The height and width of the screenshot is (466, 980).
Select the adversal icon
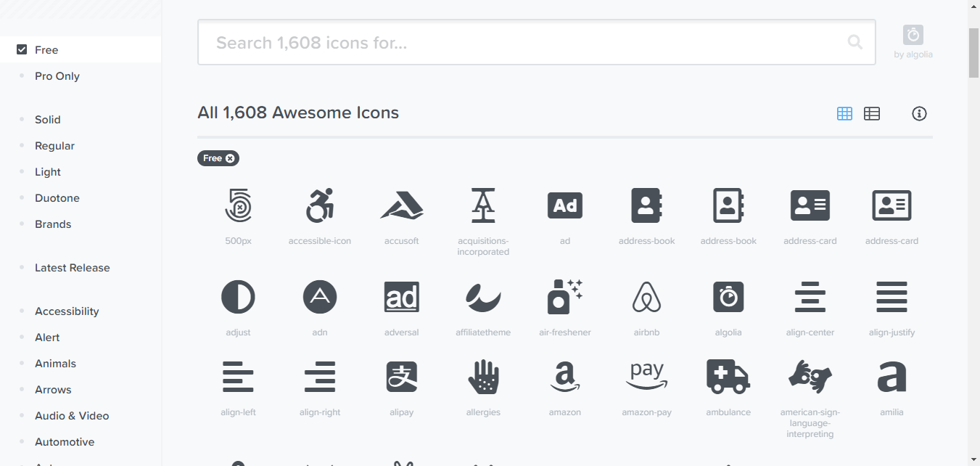tap(402, 297)
